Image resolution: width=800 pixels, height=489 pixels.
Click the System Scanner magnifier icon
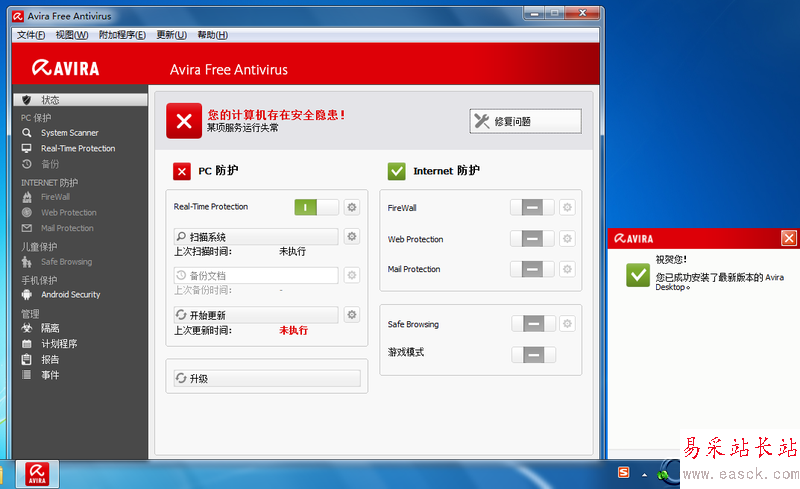(27, 133)
